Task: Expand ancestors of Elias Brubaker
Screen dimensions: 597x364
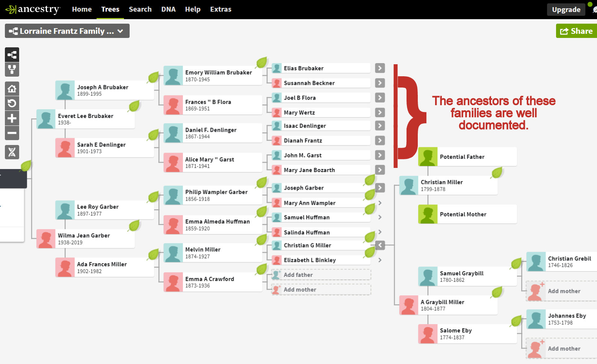Action: coord(380,68)
